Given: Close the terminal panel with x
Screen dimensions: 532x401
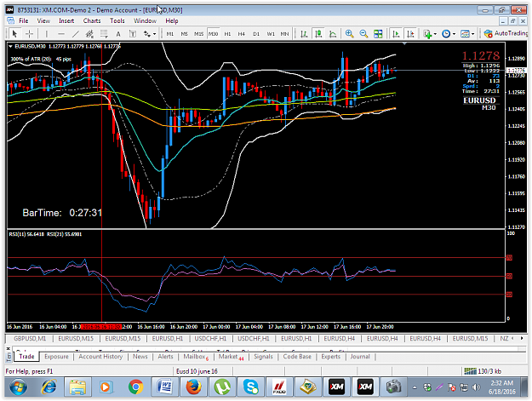Looking at the screenshot, I should point(9,348).
